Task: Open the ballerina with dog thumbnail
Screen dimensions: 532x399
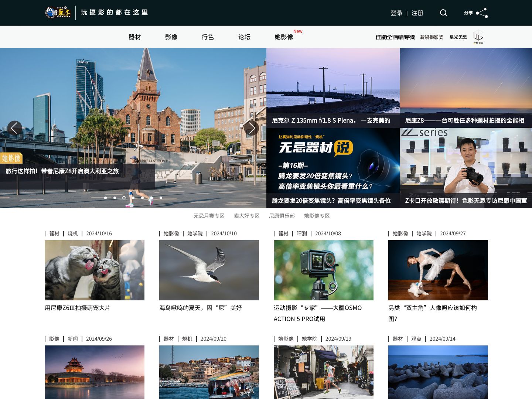Action: point(438,270)
